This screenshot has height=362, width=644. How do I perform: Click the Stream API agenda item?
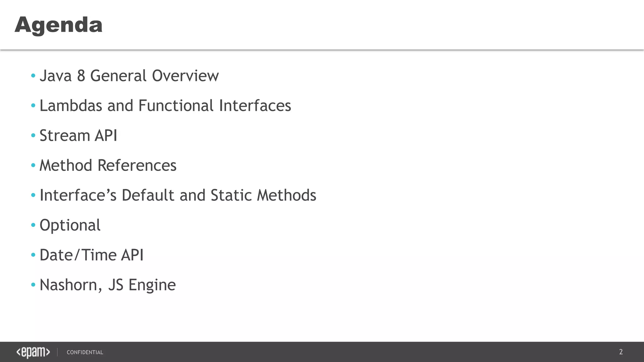tap(78, 135)
